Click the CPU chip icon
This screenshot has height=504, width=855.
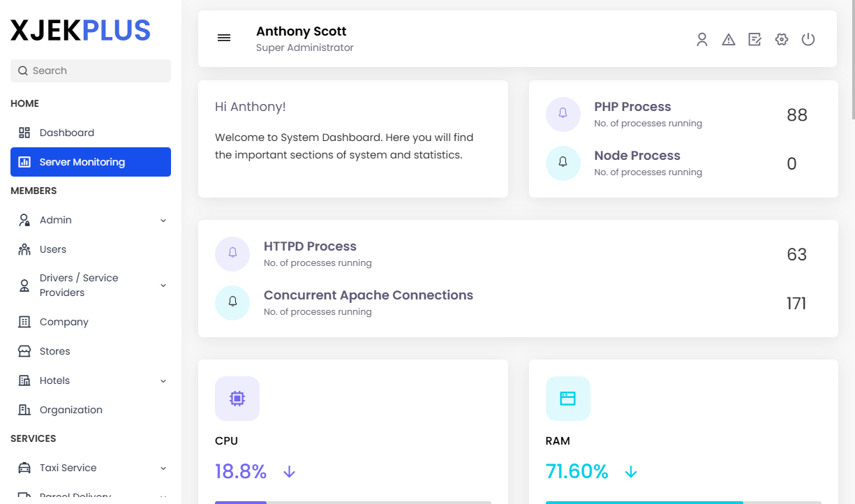pos(237,398)
